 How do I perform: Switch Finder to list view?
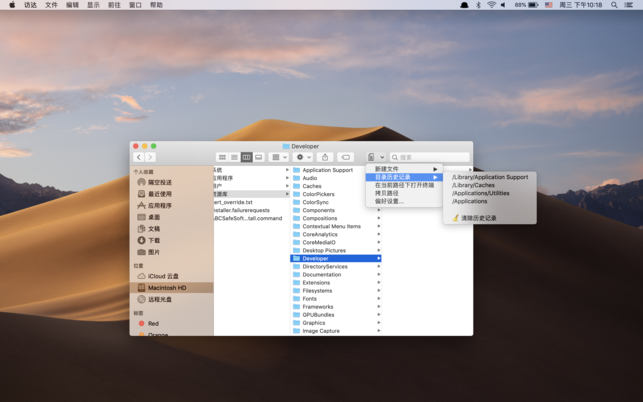234,157
